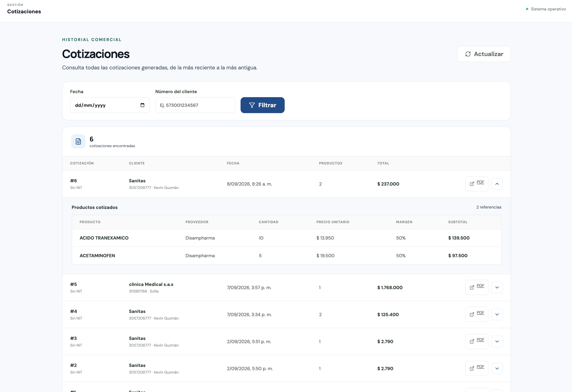Image resolution: width=572 pixels, height=392 pixels.
Task: Expand quotation #4 details chevron
Action: tap(497, 314)
